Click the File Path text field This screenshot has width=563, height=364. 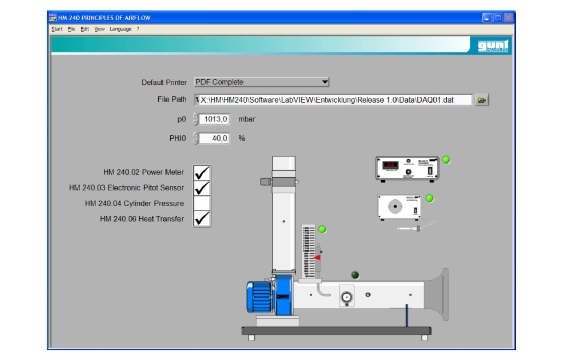point(333,100)
